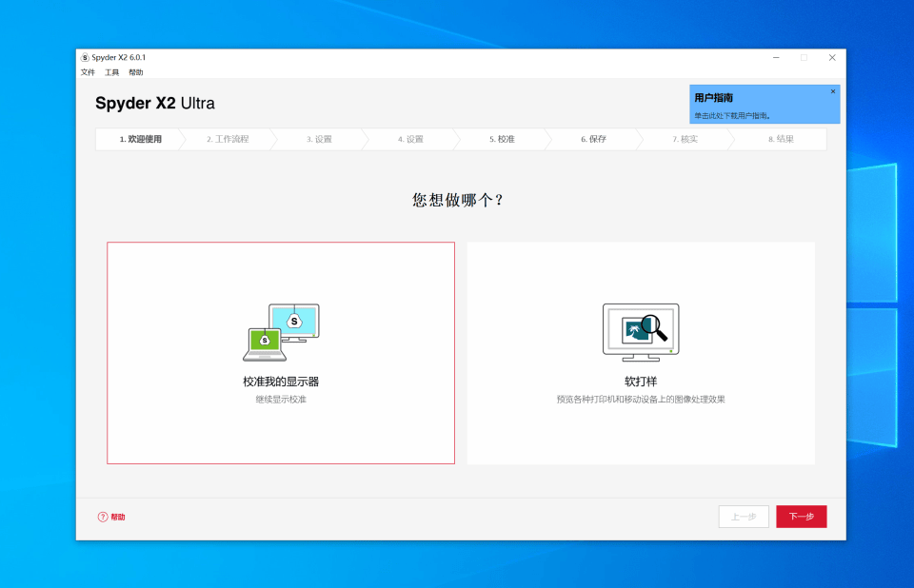Click the soft proofing magnifier monitor icon

click(641, 331)
